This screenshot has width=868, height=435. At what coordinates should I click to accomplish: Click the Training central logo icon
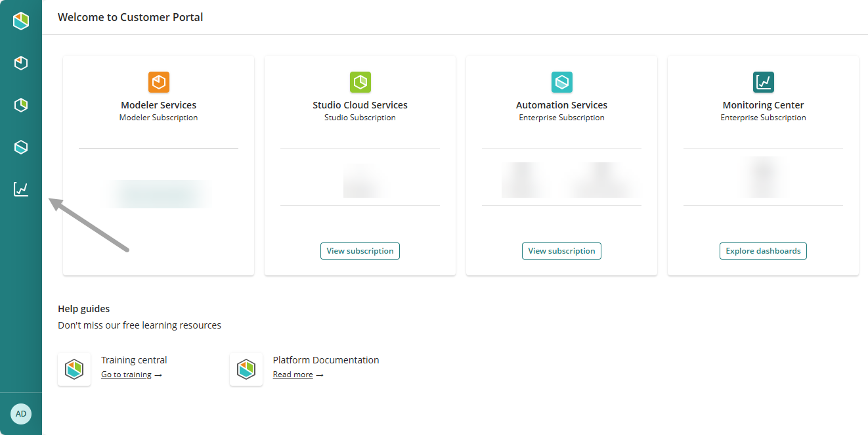74,369
